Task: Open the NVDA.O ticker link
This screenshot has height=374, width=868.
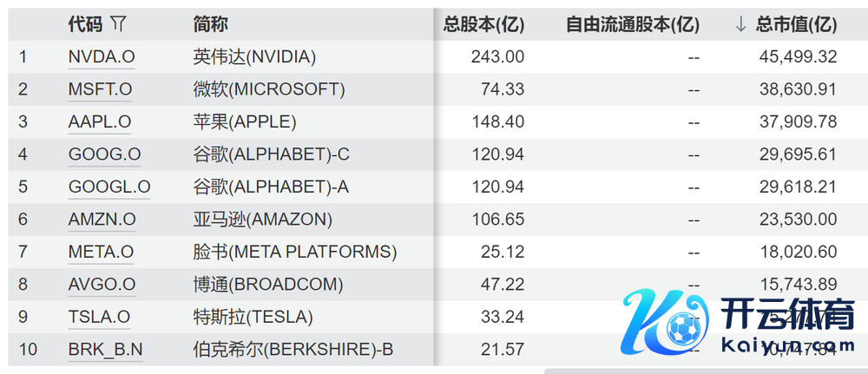Action: pos(102,57)
